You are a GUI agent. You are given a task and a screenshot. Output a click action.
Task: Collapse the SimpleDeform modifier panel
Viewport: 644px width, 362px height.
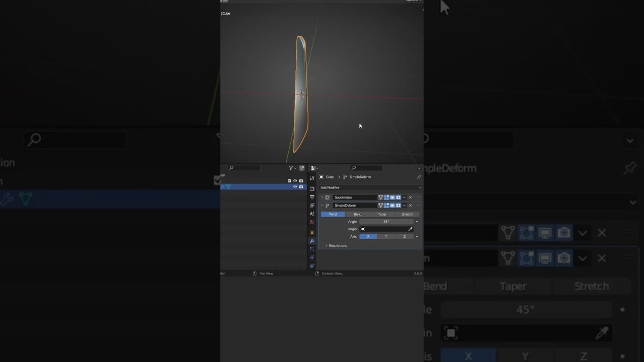tap(322, 206)
